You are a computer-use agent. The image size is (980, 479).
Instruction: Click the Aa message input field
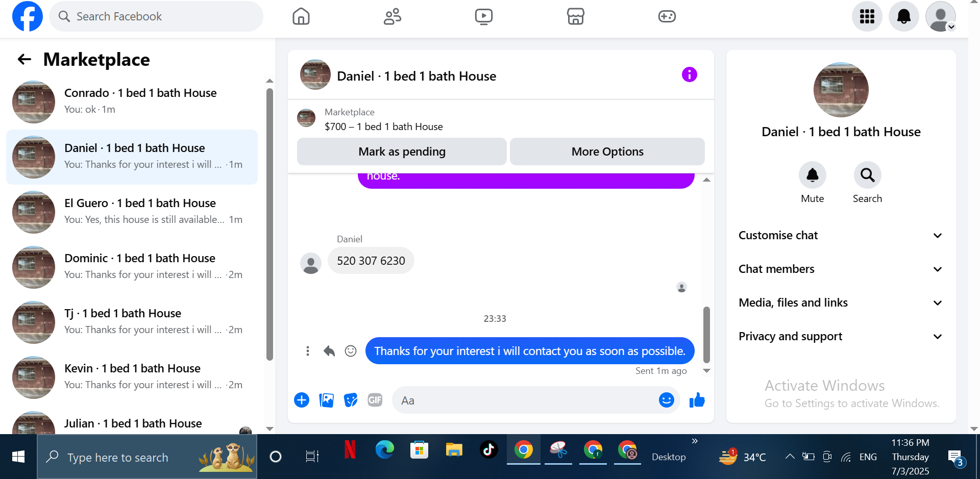click(x=526, y=400)
